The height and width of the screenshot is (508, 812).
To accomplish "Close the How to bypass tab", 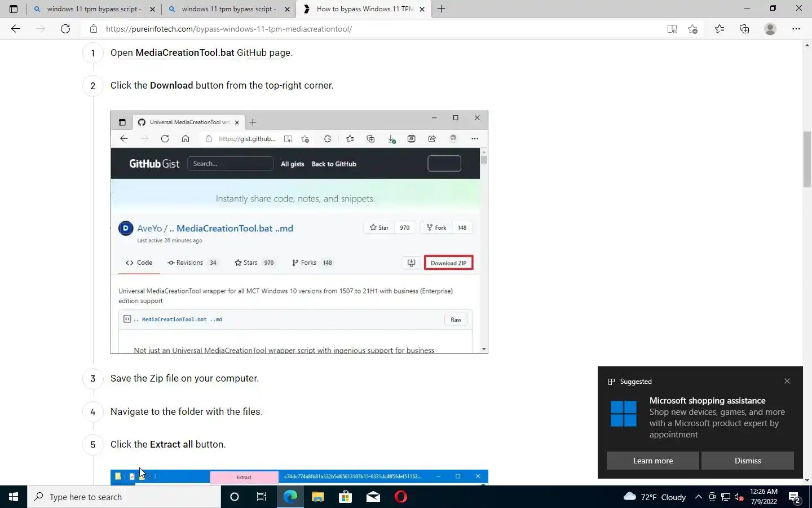I will (422, 9).
